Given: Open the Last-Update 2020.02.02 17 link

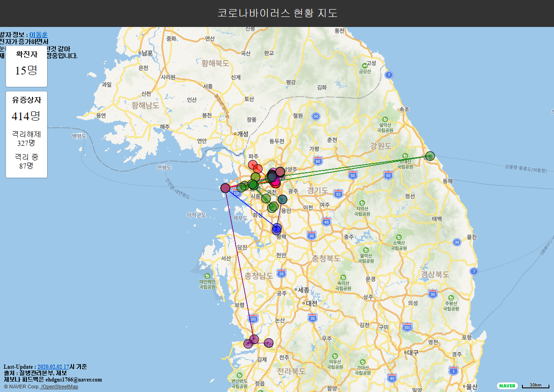Looking at the screenshot, I should pos(53,367).
